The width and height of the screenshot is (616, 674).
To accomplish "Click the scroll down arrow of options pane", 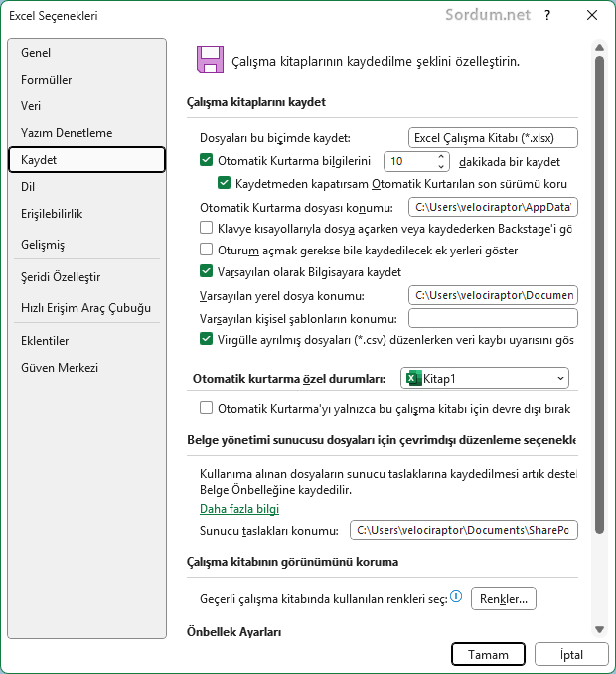I will click(x=600, y=629).
